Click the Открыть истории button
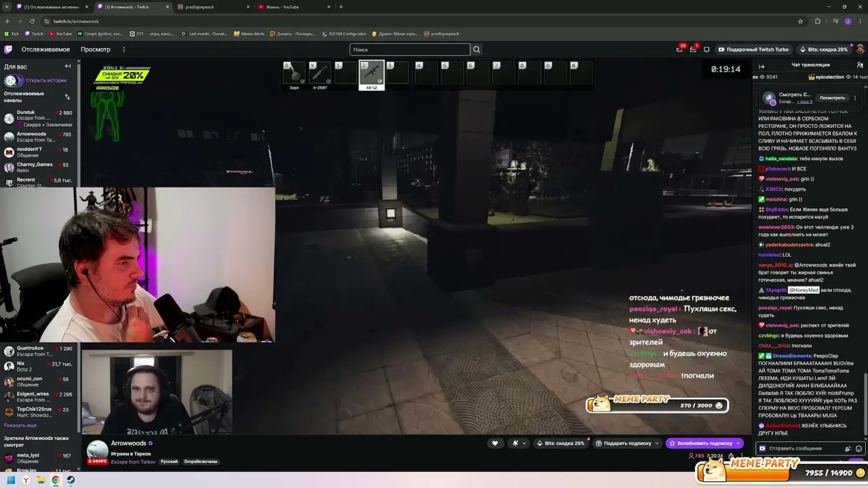This screenshot has height=488, width=868. click(46, 81)
